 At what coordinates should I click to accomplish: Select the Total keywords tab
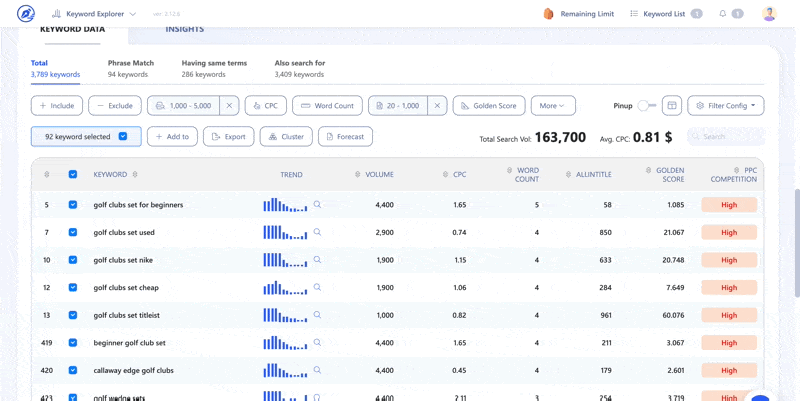(55, 69)
